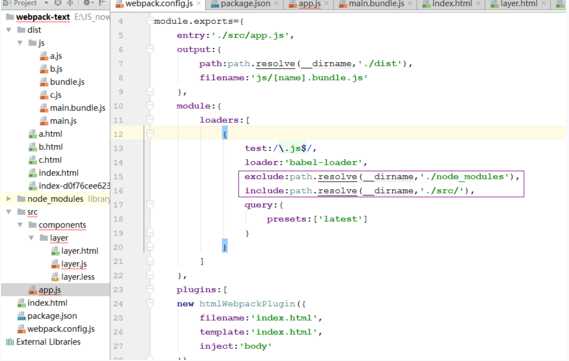Collapse the layer folder arrow

click(x=31, y=238)
